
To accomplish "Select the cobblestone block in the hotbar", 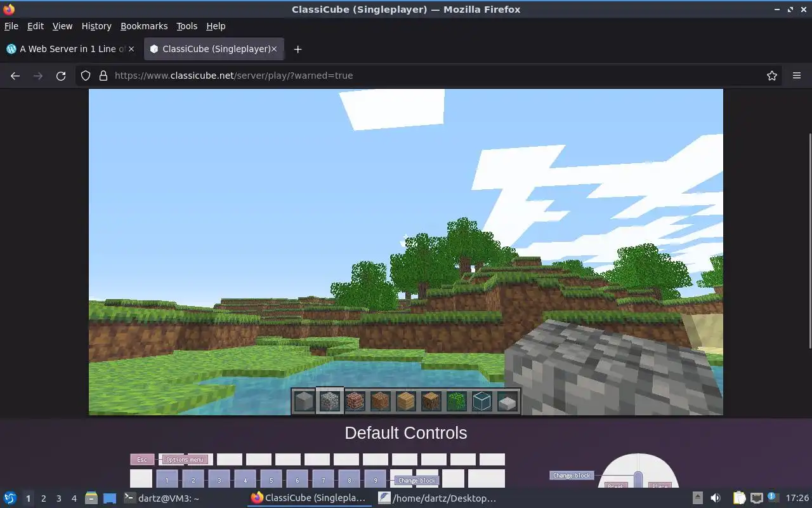I will [x=330, y=401].
